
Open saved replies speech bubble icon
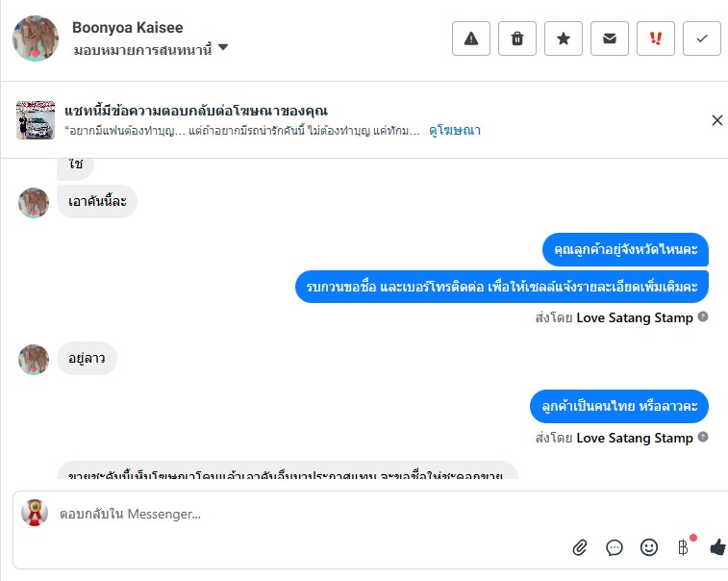point(615,547)
